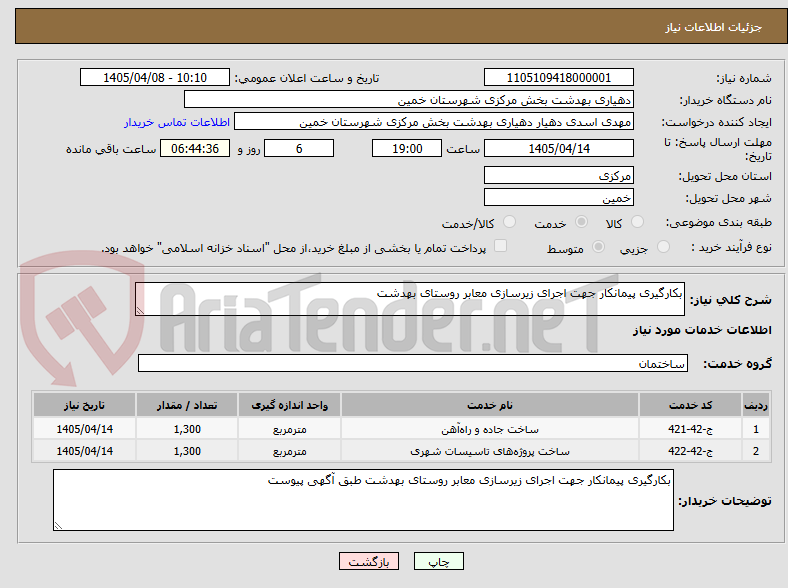Click the ساخت پروژه‌های تاسیسات شهری service name
The height and width of the screenshot is (588, 788).
click(490, 451)
